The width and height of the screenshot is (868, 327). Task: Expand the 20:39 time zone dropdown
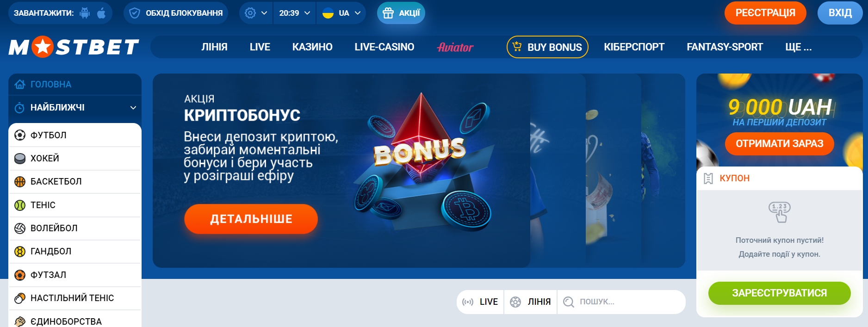coord(295,13)
